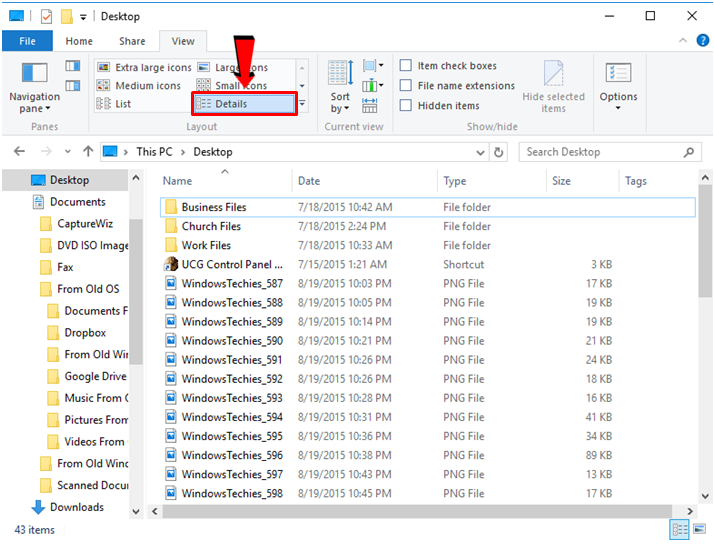
Task: Select the Business Files folder
Action: point(428,207)
